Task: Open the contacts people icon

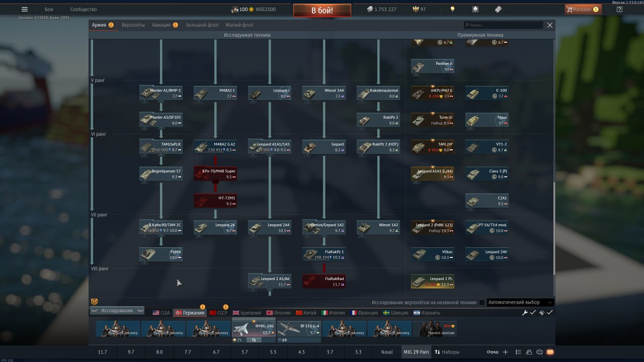Action: coord(529,352)
